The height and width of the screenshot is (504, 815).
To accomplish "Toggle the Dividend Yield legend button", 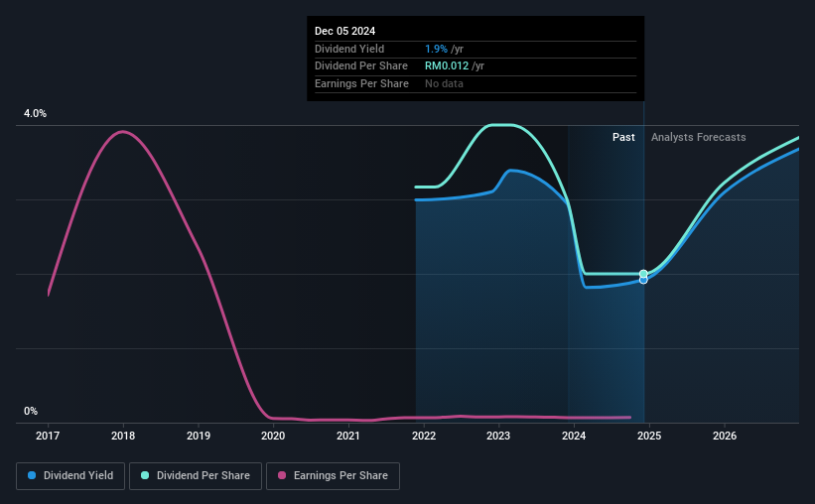I will pos(70,476).
